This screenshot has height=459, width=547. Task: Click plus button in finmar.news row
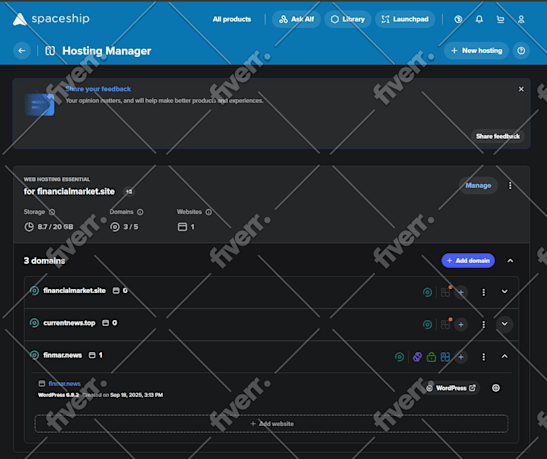461,357
